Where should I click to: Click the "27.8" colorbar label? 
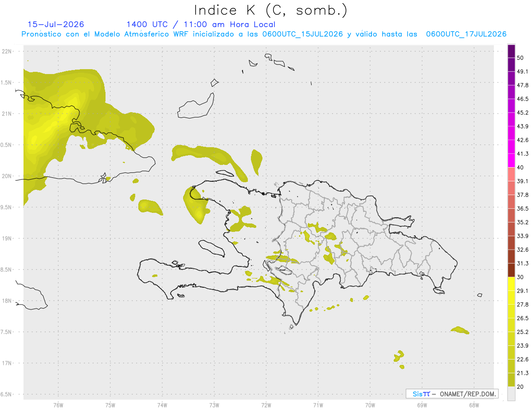(523, 305)
